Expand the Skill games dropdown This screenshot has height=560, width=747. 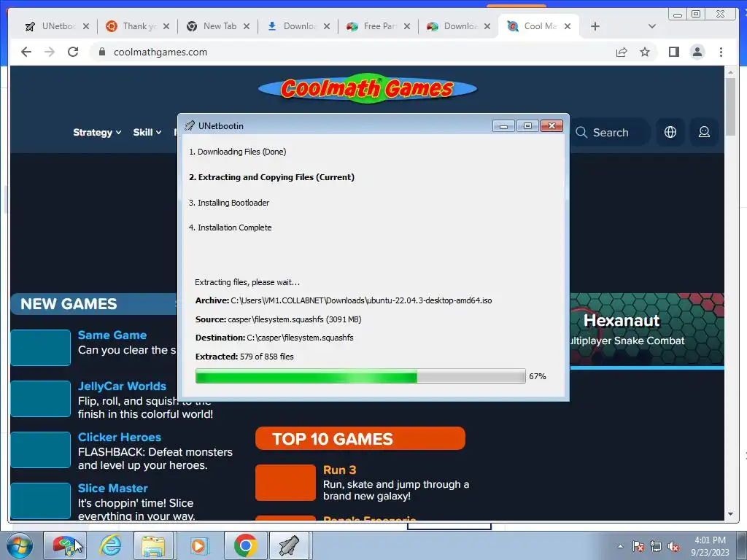coord(147,133)
